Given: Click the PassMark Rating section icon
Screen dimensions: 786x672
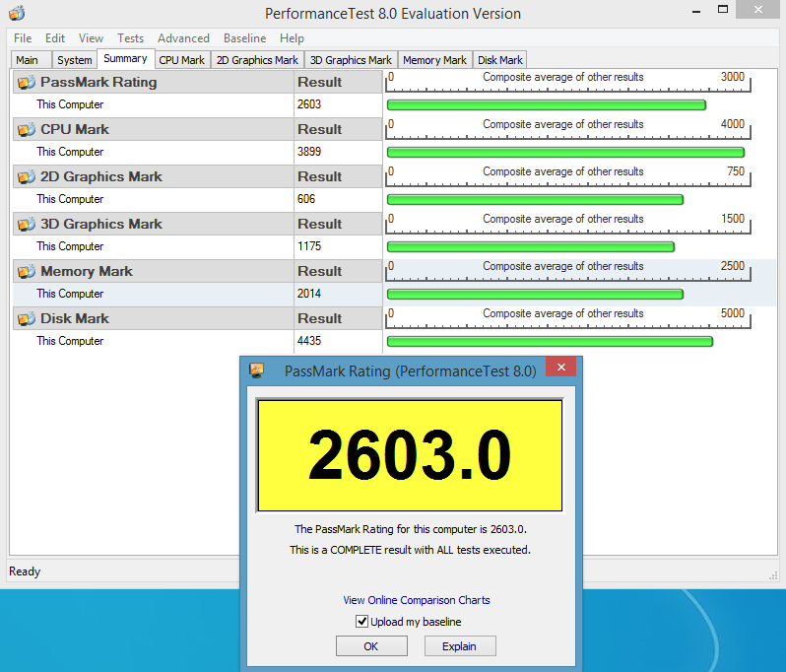Looking at the screenshot, I should point(27,82).
